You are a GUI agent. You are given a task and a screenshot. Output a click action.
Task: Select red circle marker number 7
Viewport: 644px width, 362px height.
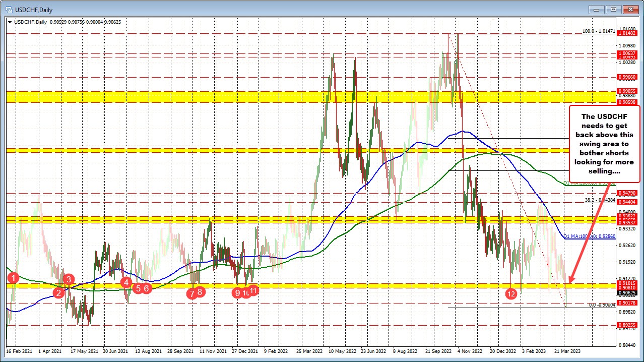pyautogui.click(x=191, y=293)
